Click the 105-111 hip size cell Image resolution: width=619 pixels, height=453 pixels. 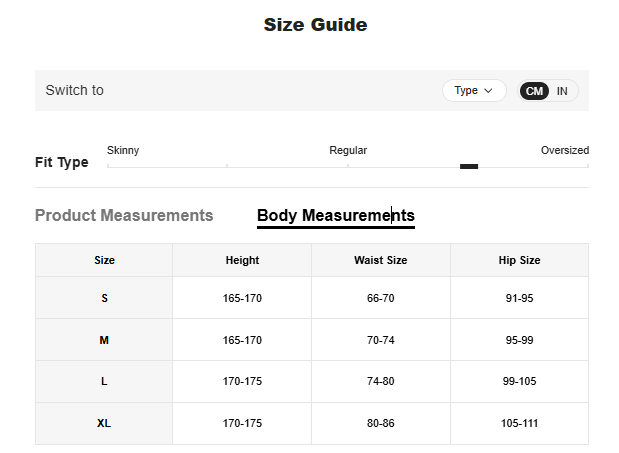519,423
